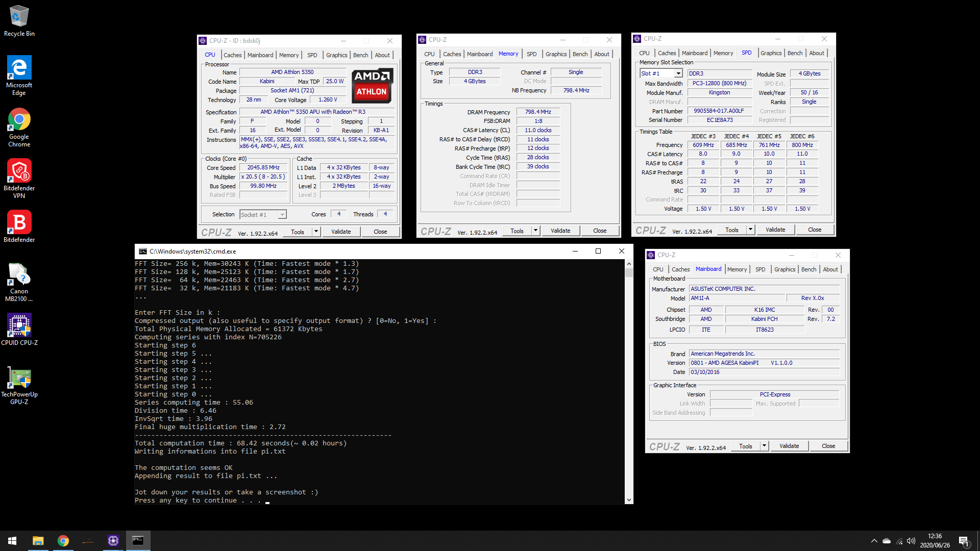
Task: Launch CPUID CPU-Z desktop shortcut
Action: [19, 329]
